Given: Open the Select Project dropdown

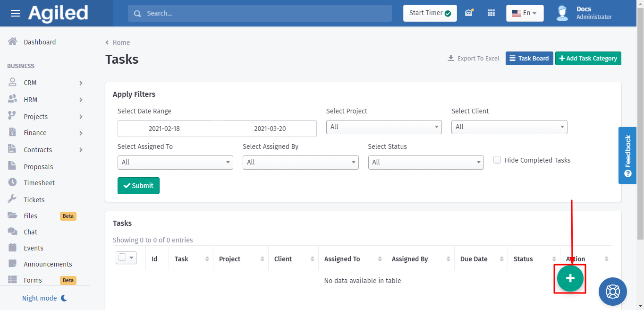Looking at the screenshot, I should pos(384,127).
